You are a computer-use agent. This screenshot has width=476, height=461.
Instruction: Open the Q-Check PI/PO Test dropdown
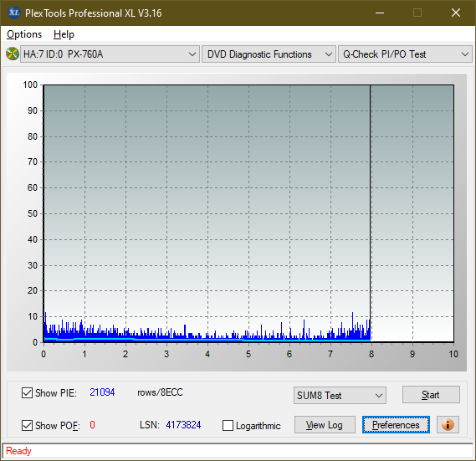tap(405, 54)
